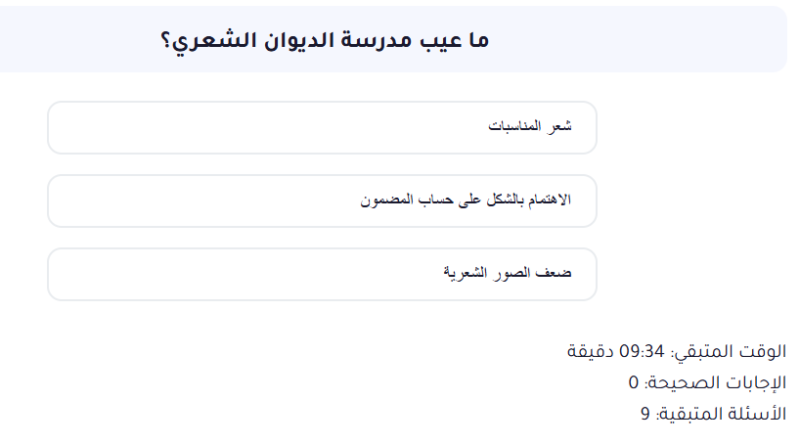
Task: Click the correct answers count 0
Action: [x=633, y=382]
